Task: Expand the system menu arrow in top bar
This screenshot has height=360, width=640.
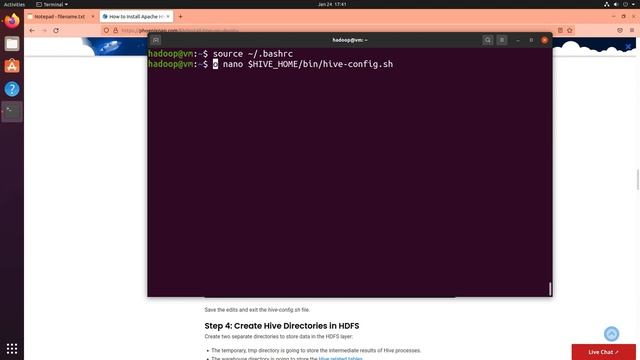Action: pyautogui.click(x=633, y=4)
